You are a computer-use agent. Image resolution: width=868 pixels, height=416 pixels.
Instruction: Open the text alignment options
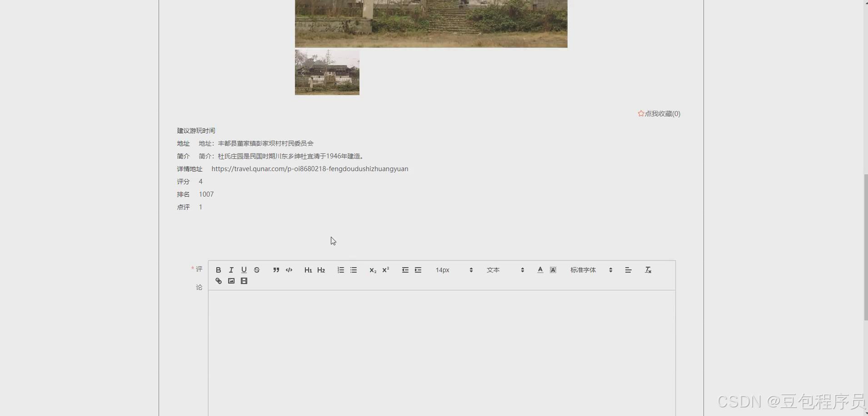pos(628,270)
